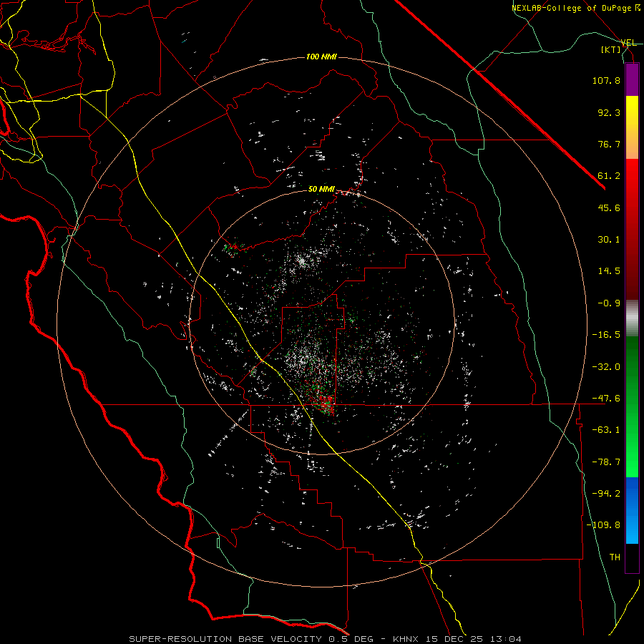Viewport: 644px width, 644px height.
Task: Click the SUPER-RESOLUTION BASE VELOCITY caption text
Action: point(226,639)
